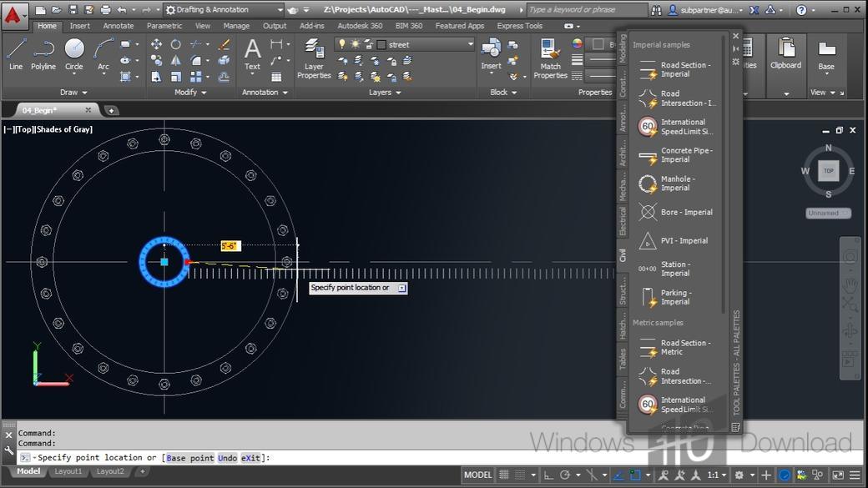Switch to Layout1 tab

pyautogui.click(x=68, y=471)
